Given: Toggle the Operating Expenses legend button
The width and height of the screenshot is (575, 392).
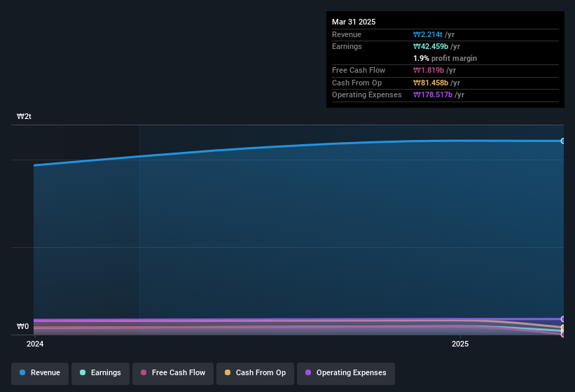Looking at the screenshot, I should click(346, 373).
